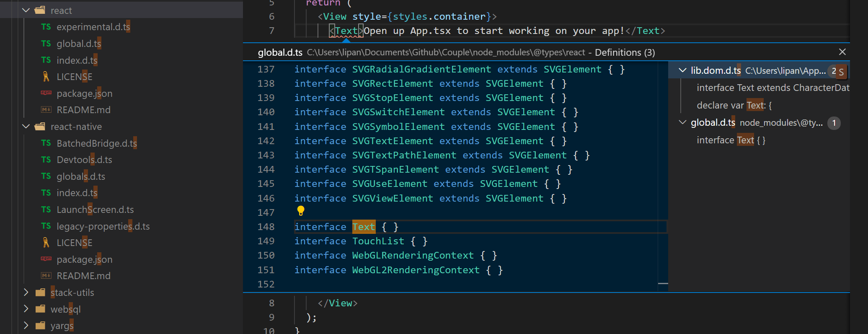Screen dimensions: 868x334
Task: Open Devtools.d.ts file
Action: 84,160
